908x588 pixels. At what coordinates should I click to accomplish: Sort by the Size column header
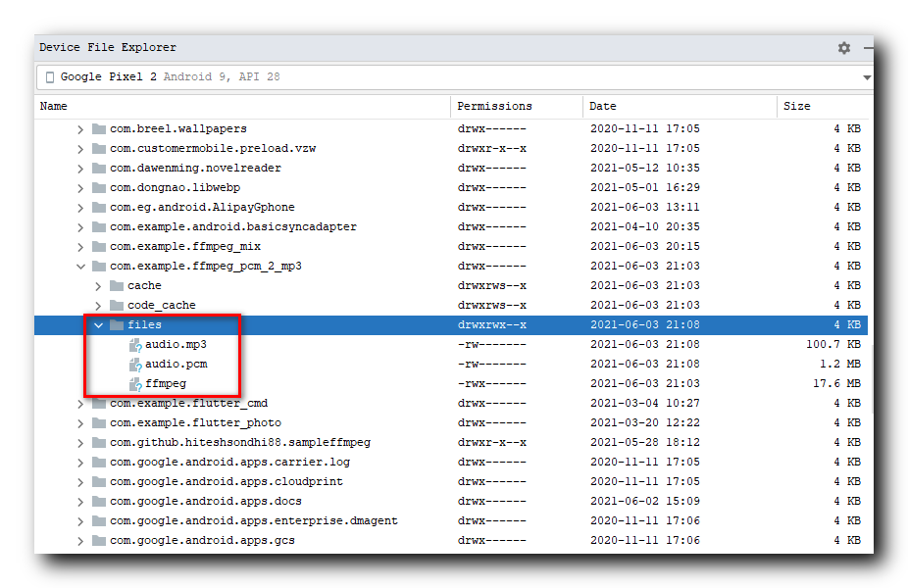[x=796, y=106]
